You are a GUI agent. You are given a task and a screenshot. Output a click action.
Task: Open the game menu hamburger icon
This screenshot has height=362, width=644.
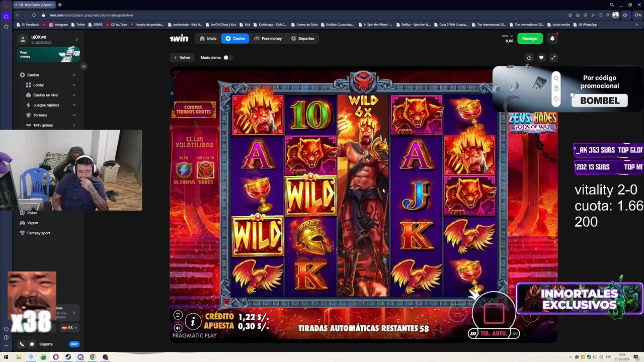178,315
